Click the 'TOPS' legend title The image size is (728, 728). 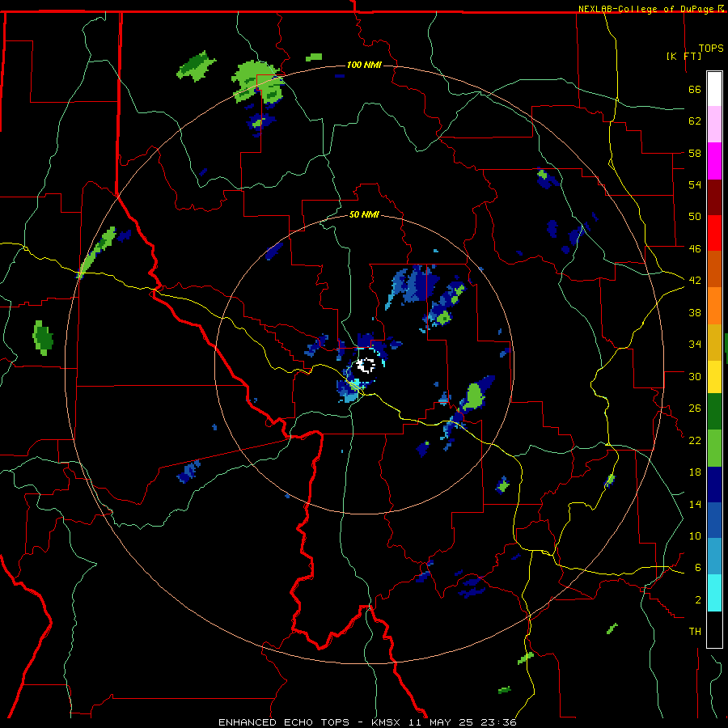click(711, 49)
